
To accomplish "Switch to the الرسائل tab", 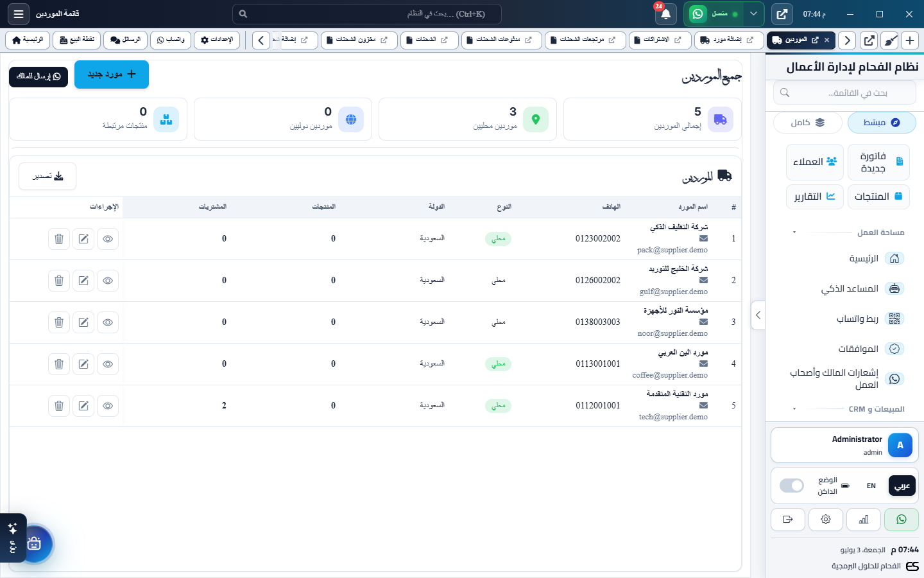I will point(125,40).
